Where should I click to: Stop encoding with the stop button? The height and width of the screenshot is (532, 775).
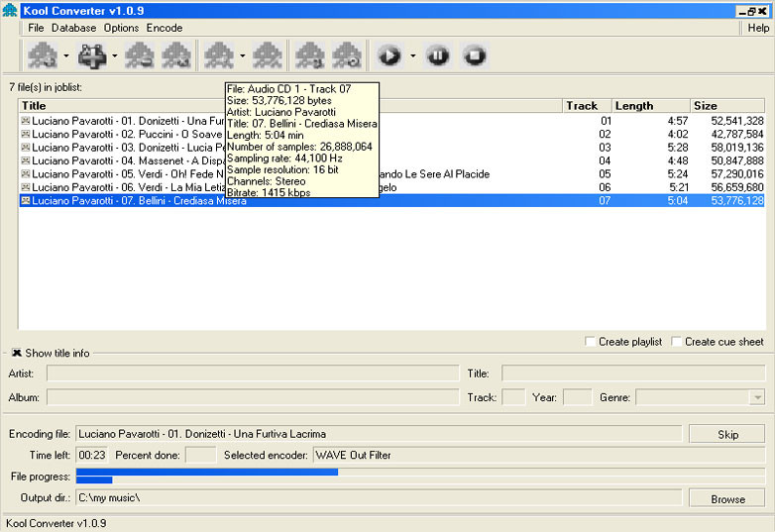(x=475, y=55)
